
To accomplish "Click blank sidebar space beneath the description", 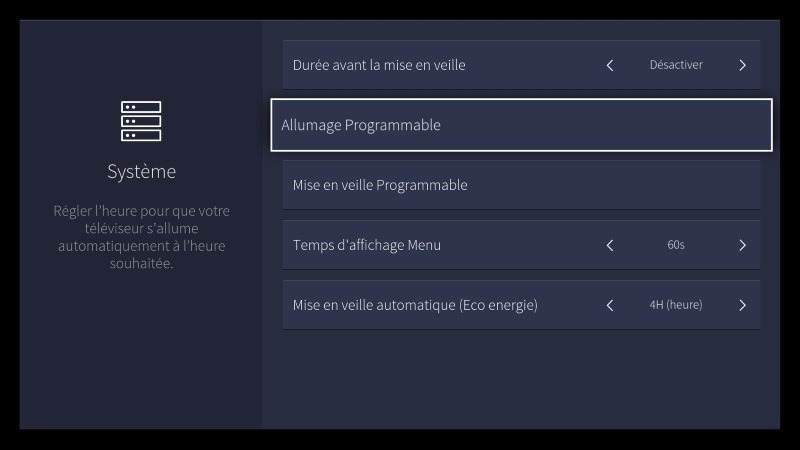I will [141, 350].
